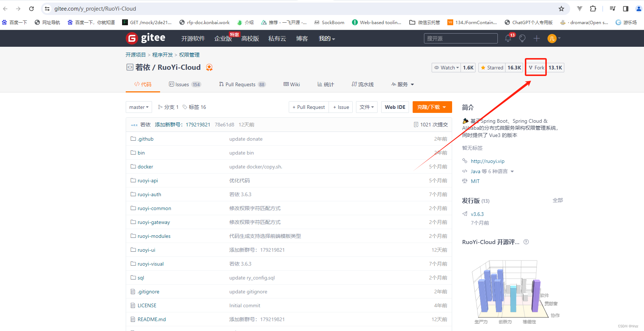The width and height of the screenshot is (644, 331).
Task: Open the .gitignore file
Action: (148, 292)
